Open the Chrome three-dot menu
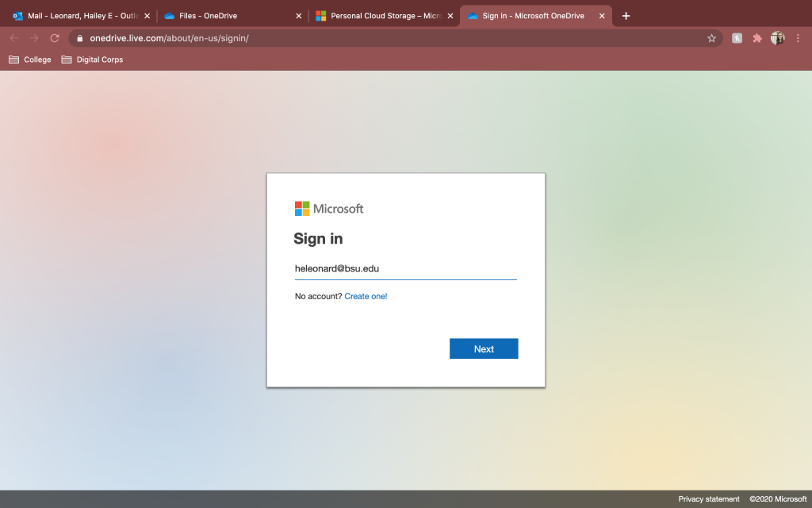 tap(798, 38)
